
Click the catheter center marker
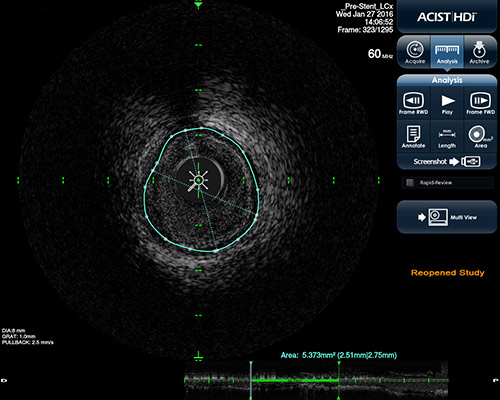[x=199, y=180]
